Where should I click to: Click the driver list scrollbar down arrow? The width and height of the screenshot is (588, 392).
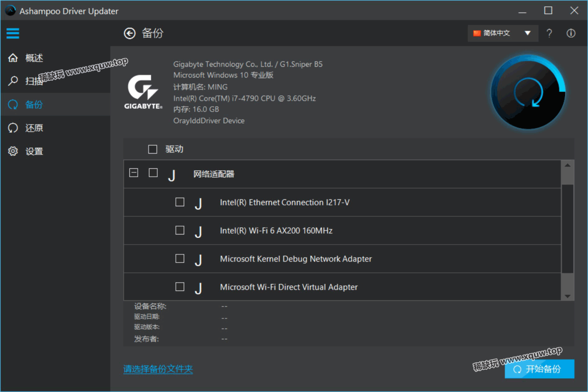point(568,296)
